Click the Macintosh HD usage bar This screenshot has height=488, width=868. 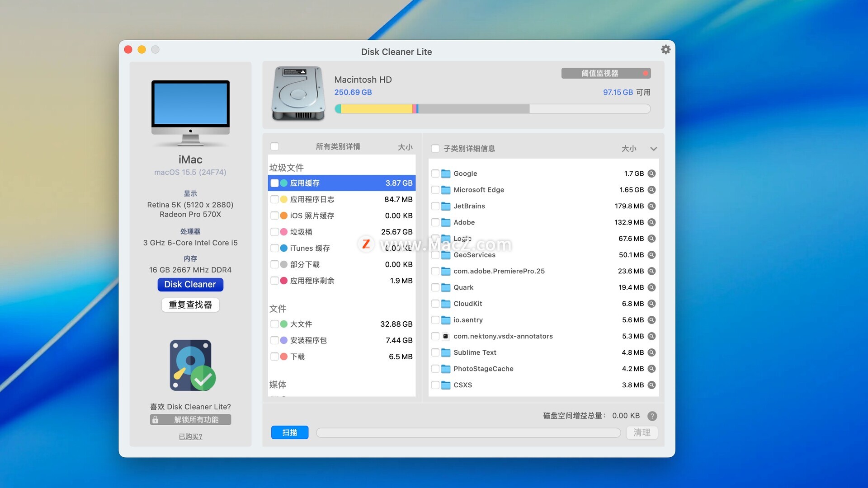click(x=492, y=108)
